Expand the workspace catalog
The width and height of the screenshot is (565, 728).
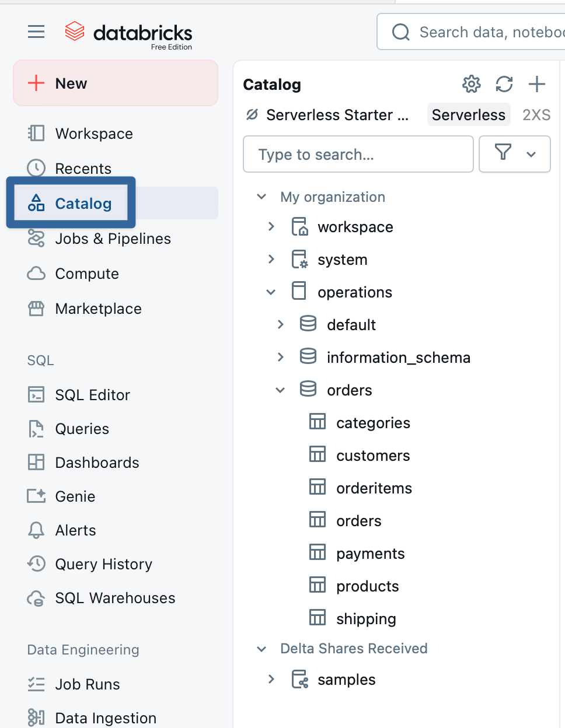click(x=271, y=226)
